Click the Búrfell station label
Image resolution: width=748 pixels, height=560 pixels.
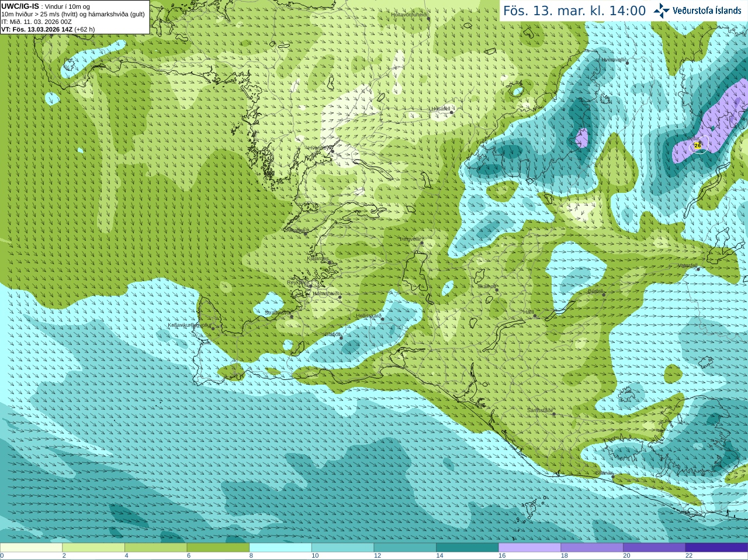(x=595, y=291)
